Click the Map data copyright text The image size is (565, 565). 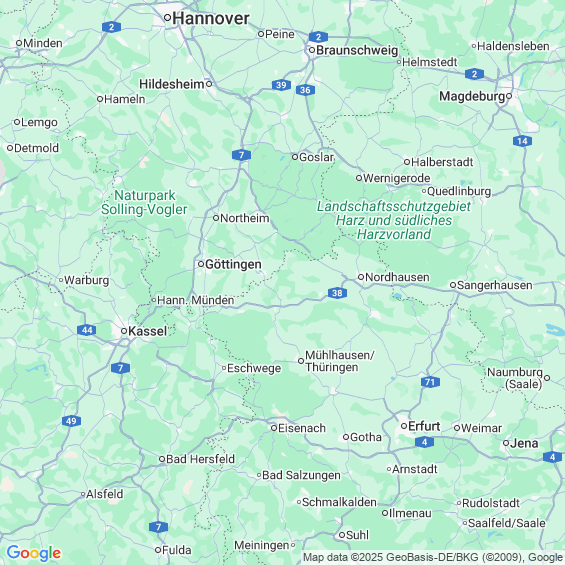click(x=433, y=557)
